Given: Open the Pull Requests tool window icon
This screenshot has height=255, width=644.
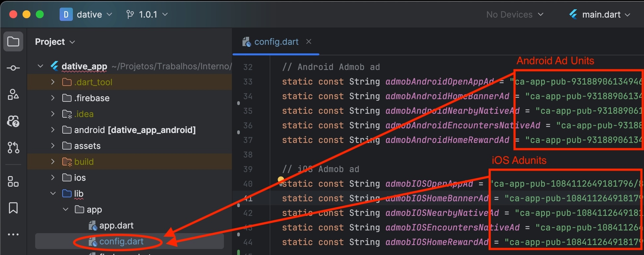Looking at the screenshot, I should point(13,148).
